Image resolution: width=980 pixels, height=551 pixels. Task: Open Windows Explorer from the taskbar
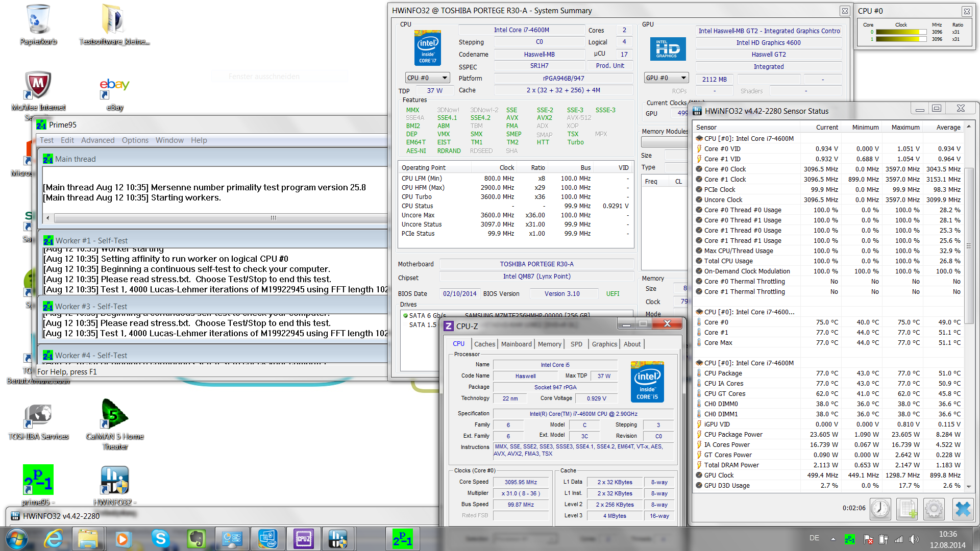88,539
